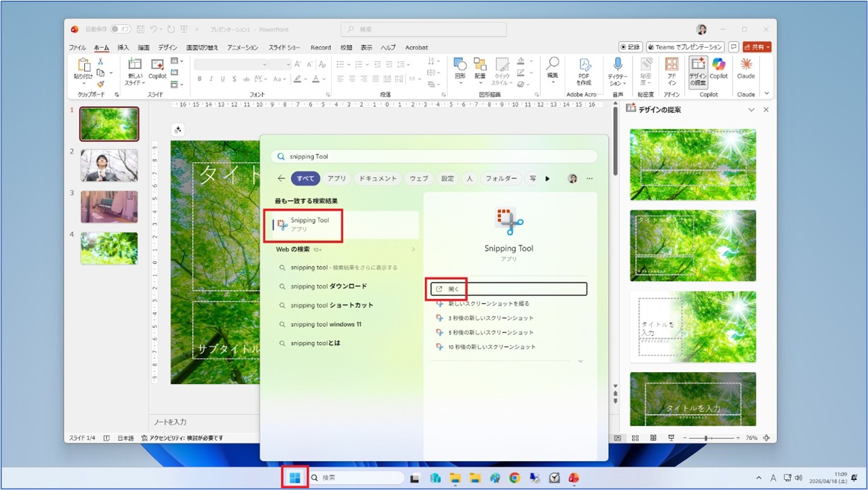Toggle the Designer suggestions button in ribbon
This screenshot has height=490, width=868.
click(698, 72)
